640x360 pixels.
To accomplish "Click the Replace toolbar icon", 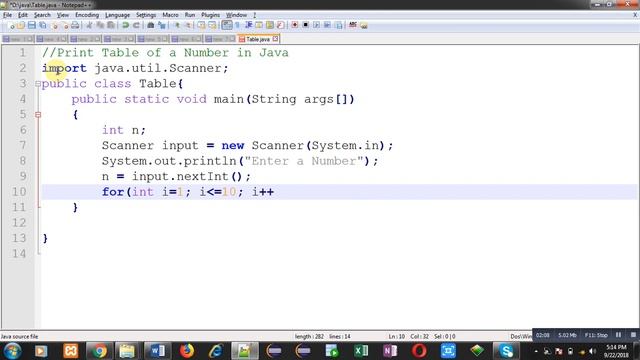I will [162, 25].
